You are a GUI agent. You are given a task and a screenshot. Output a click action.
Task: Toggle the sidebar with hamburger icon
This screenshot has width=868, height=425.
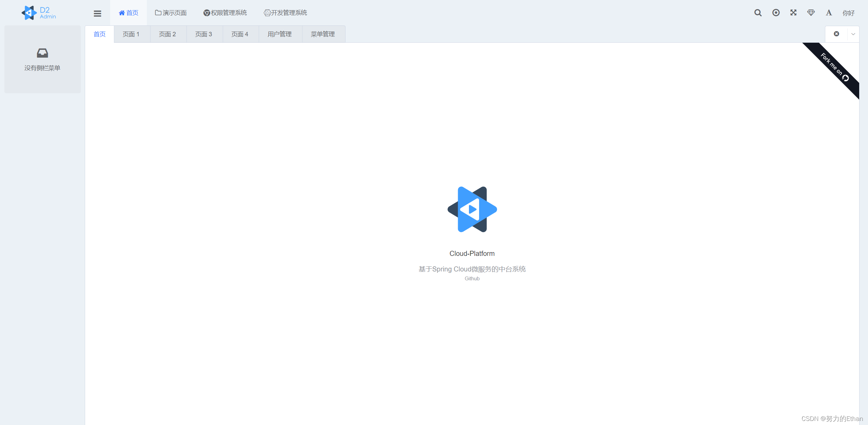tap(97, 13)
